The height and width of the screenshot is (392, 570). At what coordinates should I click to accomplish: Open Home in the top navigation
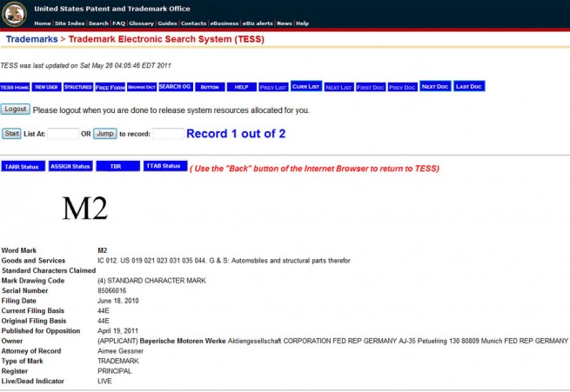[43, 23]
